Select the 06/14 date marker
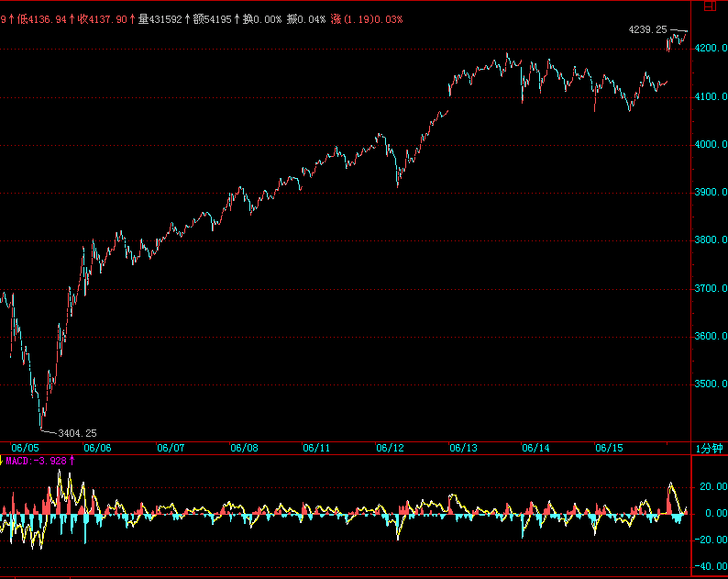This screenshot has height=579, width=728. 535,448
